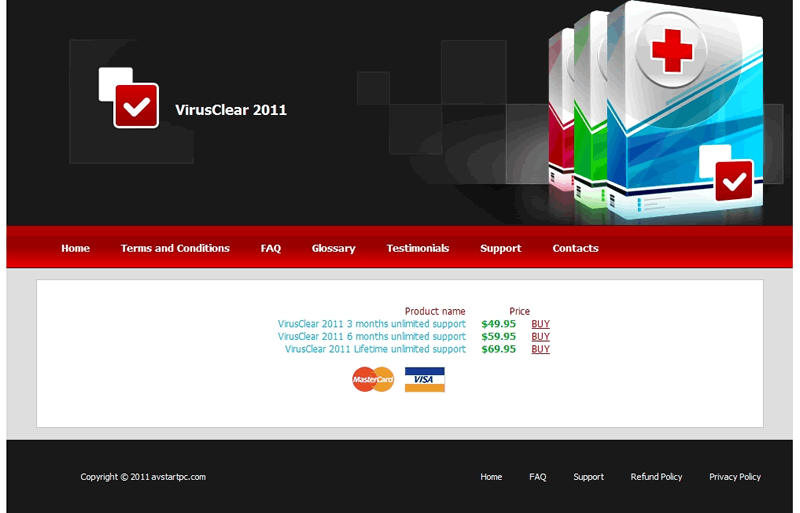Read the Refund Policy

(656, 477)
